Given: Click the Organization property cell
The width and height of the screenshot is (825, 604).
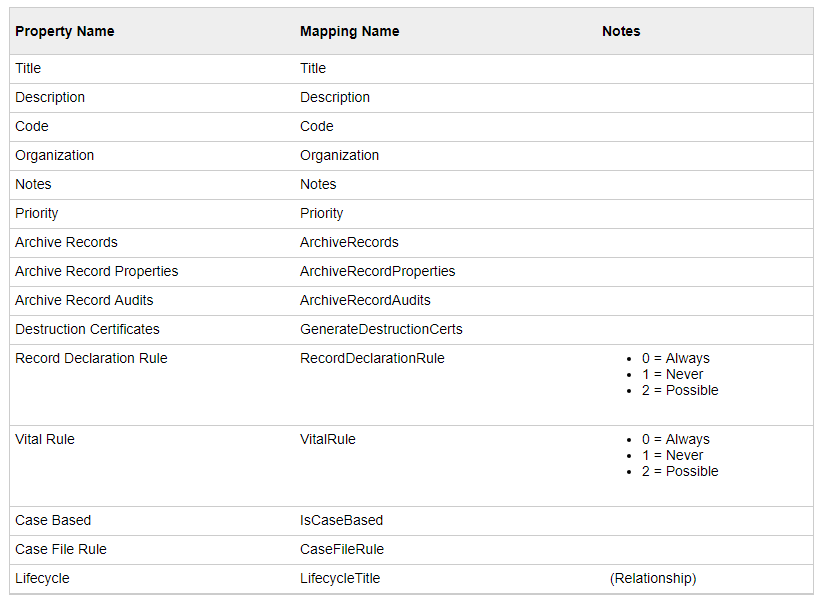Looking at the screenshot, I should [x=55, y=155].
